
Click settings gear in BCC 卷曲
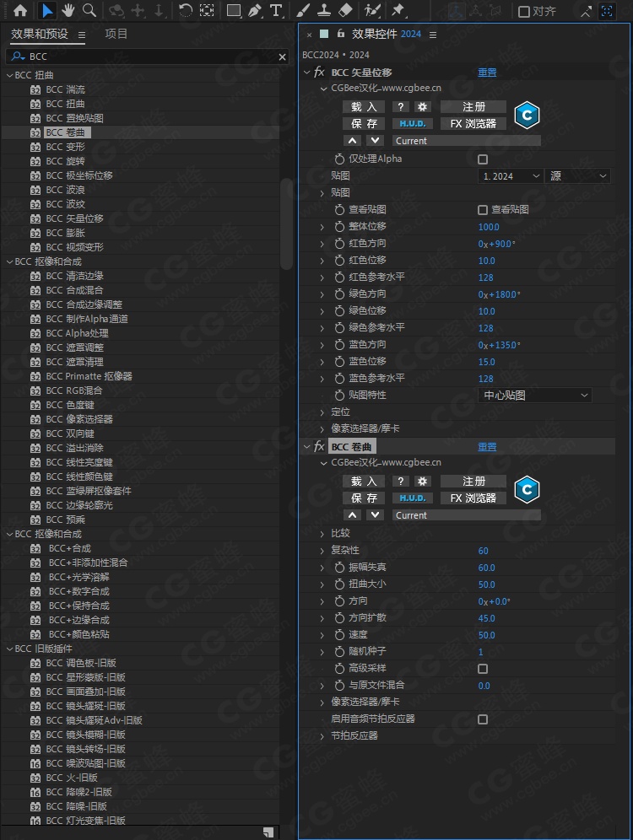point(422,481)
